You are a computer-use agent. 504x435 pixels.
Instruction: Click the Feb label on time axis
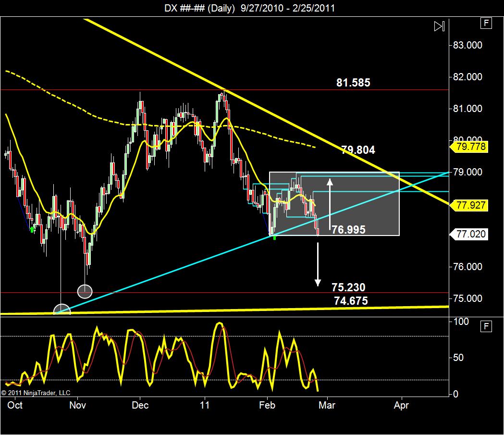[x=267, y=405]
